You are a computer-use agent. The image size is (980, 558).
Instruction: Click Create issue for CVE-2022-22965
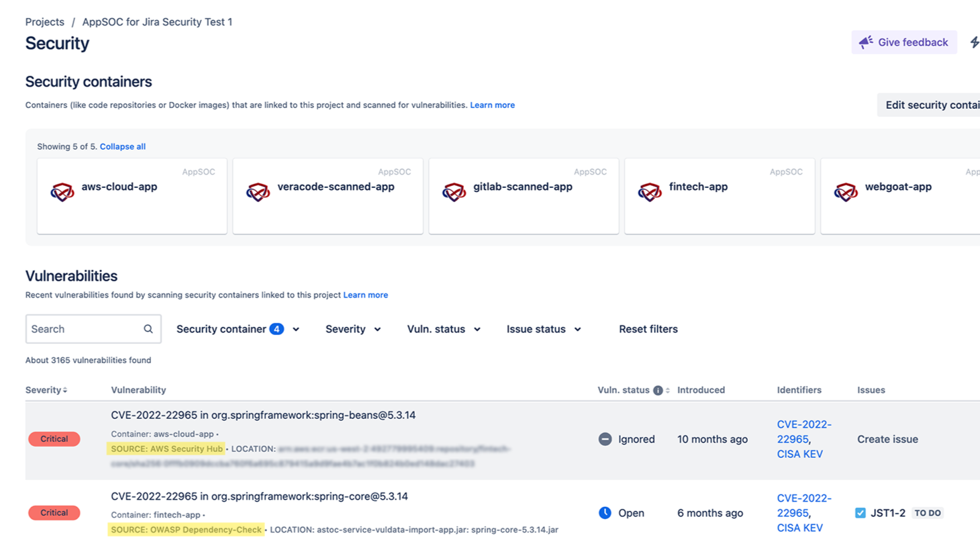(x=887, y=439)
